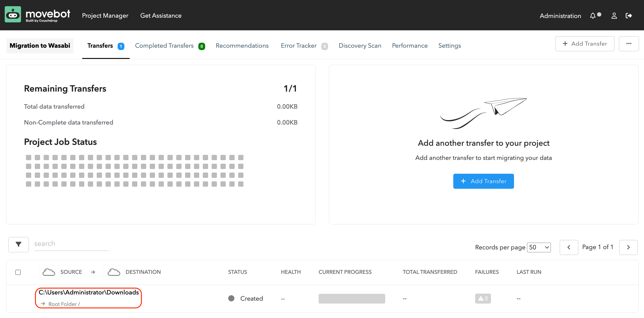Click the Created status dot
This screenshot has width=644, height=318.
pos(231,298)
